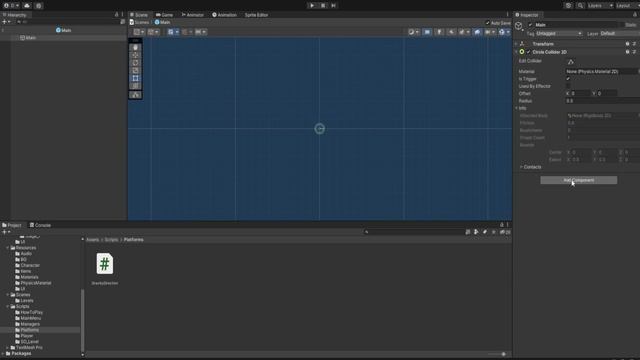Open the grid snapping dropdown
This screenshot has width=640, height=360.
pos(187,32)
